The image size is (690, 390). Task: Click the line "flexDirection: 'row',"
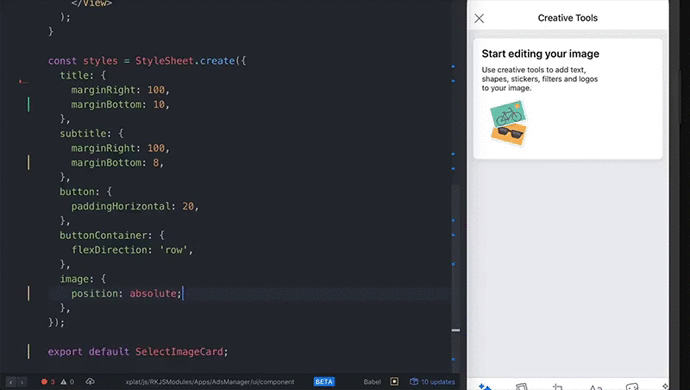132,250
